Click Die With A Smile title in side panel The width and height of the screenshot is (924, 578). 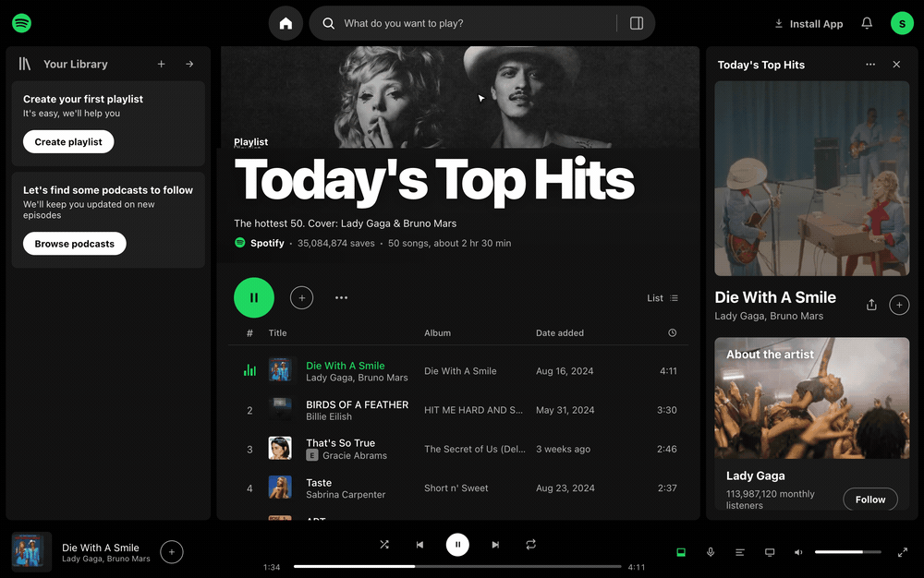(x=775, y=297)
